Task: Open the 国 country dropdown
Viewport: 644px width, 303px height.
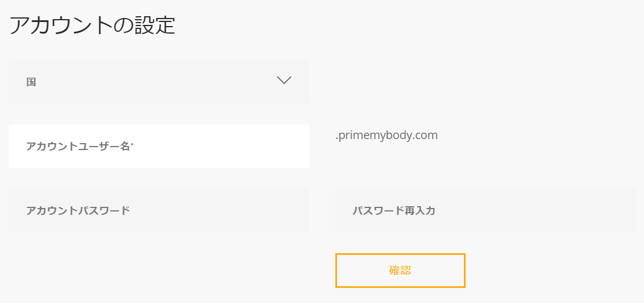Action: 159,82
